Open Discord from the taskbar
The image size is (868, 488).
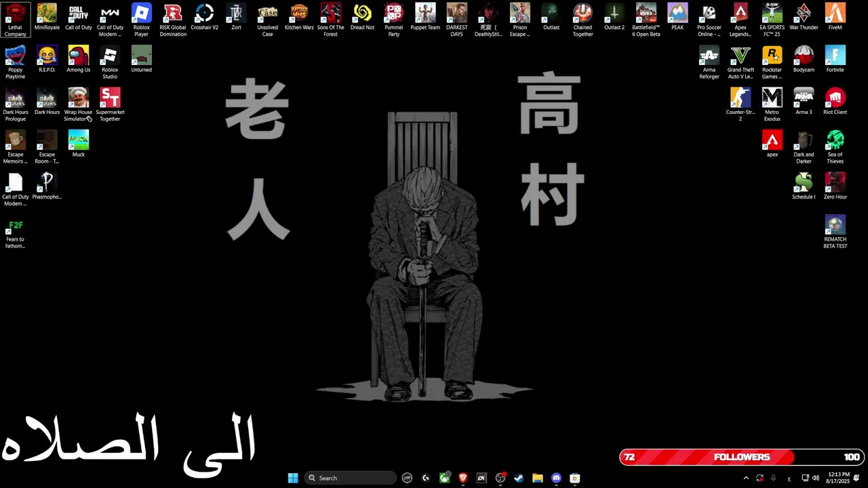(556, 478)
